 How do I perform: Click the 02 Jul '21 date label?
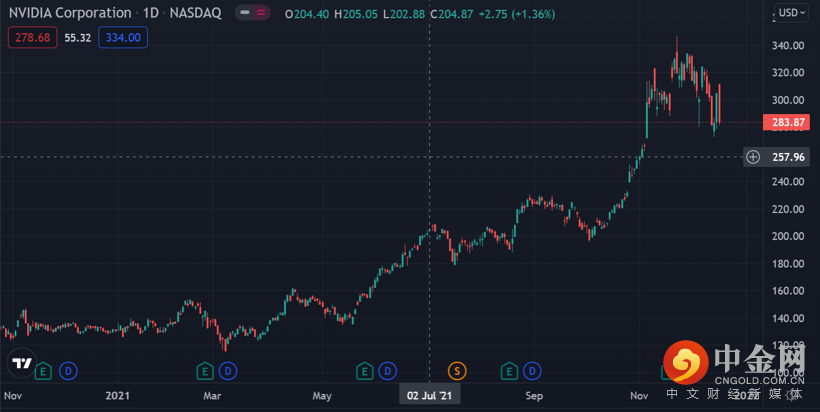tap(430, 396)
